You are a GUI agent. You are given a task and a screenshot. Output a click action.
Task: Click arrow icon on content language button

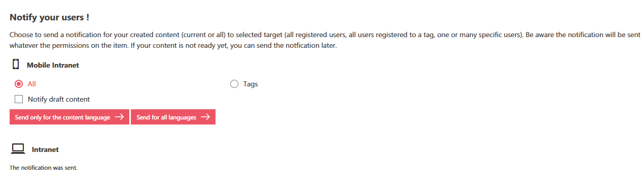119,117
